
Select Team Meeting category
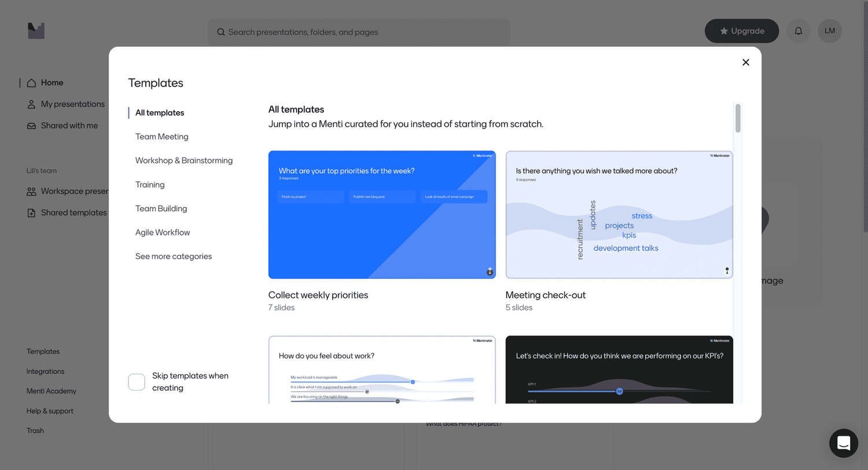162,137
